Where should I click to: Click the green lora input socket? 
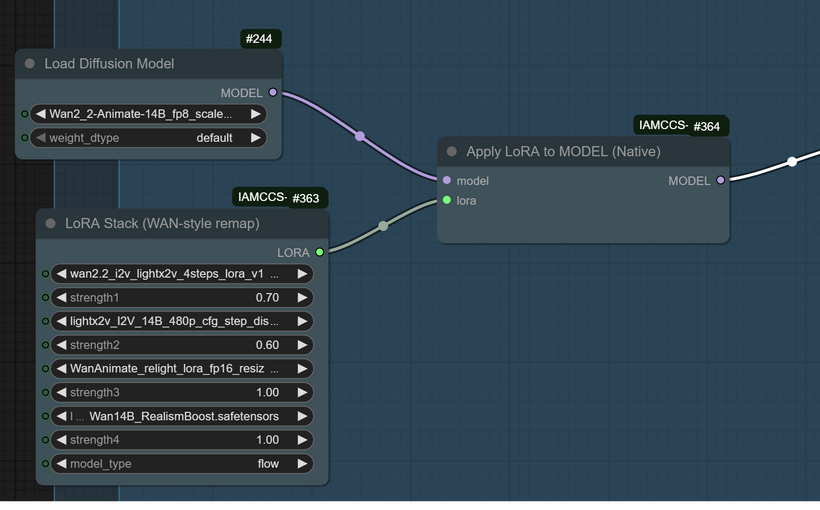(446, 201)
